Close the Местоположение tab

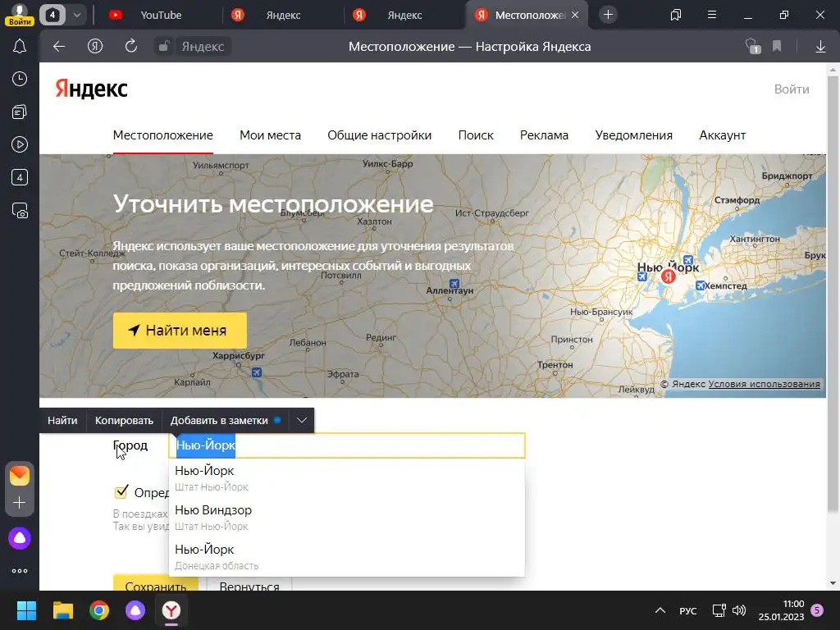tap(575, 15)
